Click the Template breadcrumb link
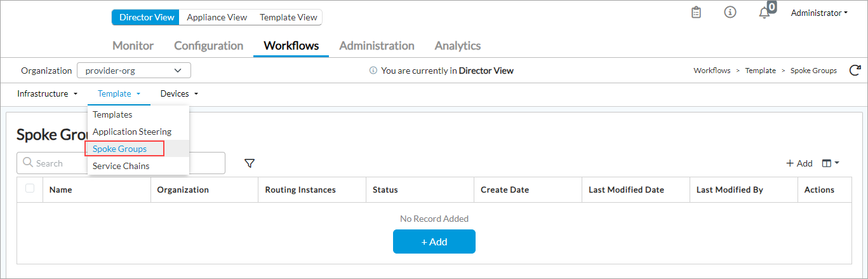 click(x=760, y=71)
